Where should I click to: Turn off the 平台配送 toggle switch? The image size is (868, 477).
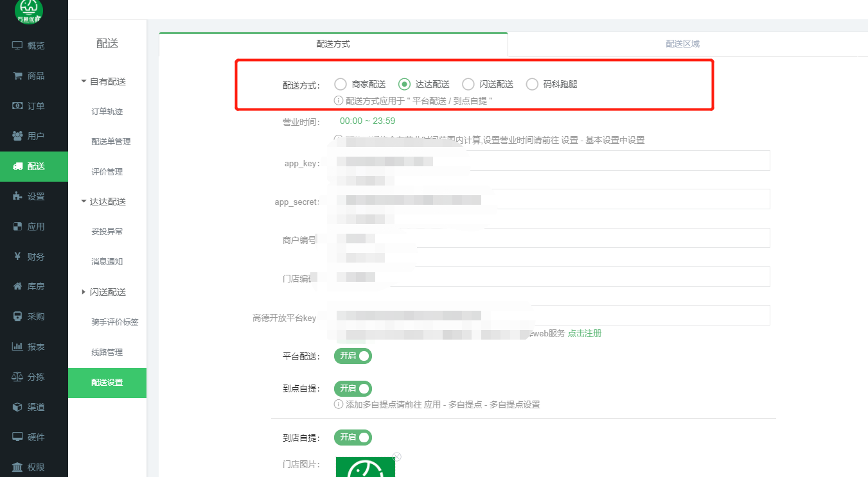pyautogui.click(x=353, y=356)
